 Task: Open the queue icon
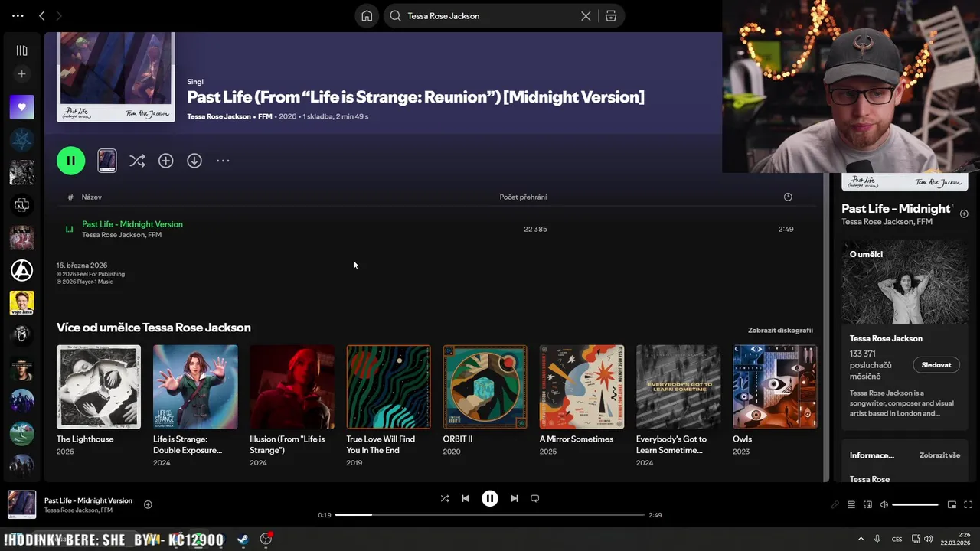[851, 505]
